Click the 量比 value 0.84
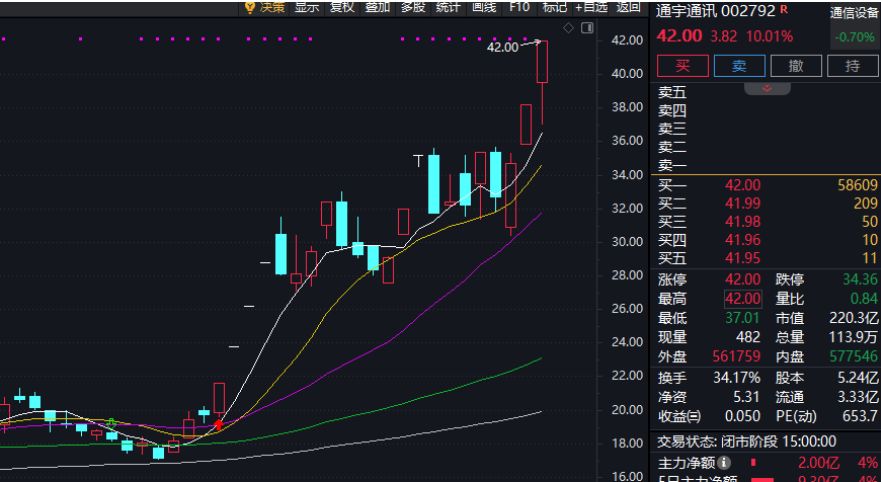 pyautogui.click(x=864, y=299)
